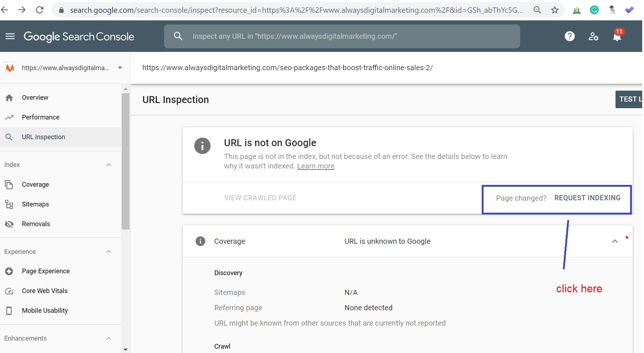Click the sidebar scroll down arrow
The width and height of the screenshot is (644, 353).
click(x=125, y=349)
